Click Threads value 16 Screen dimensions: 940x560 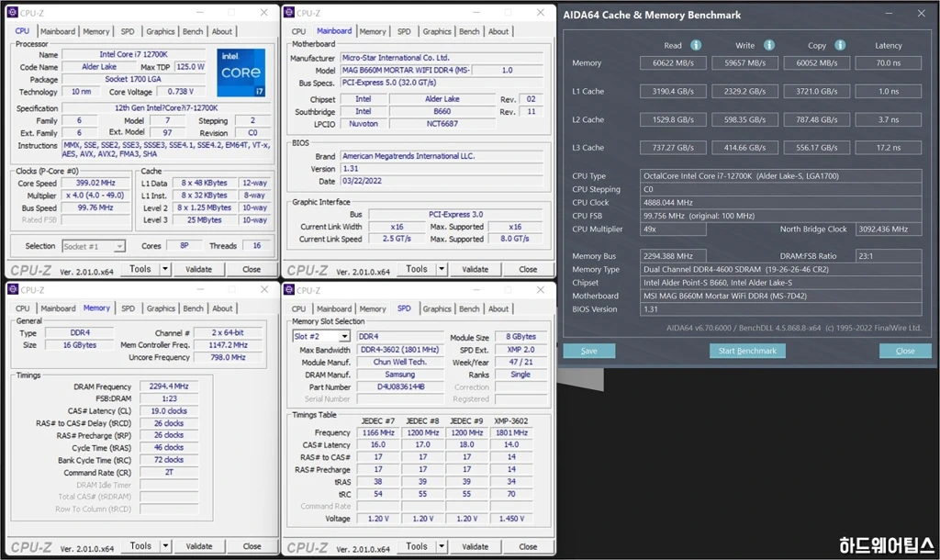pyautogui.click(x=257, y=246)
